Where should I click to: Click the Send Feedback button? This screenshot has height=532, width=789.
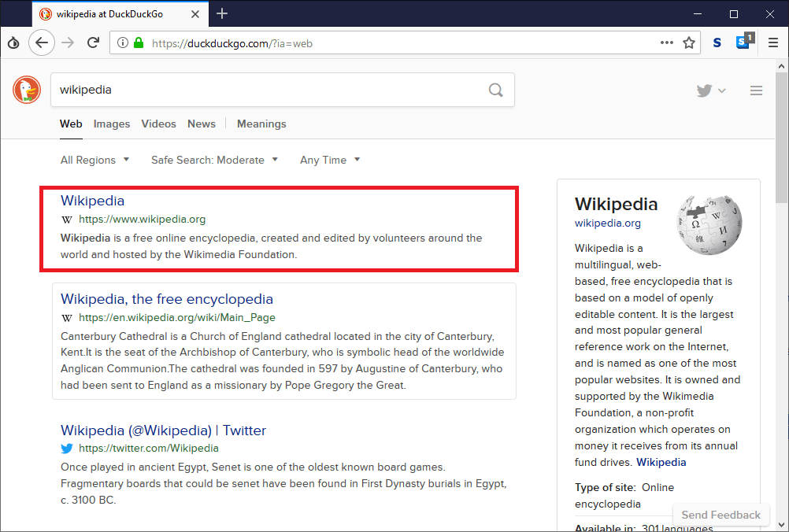click(720, 515)
